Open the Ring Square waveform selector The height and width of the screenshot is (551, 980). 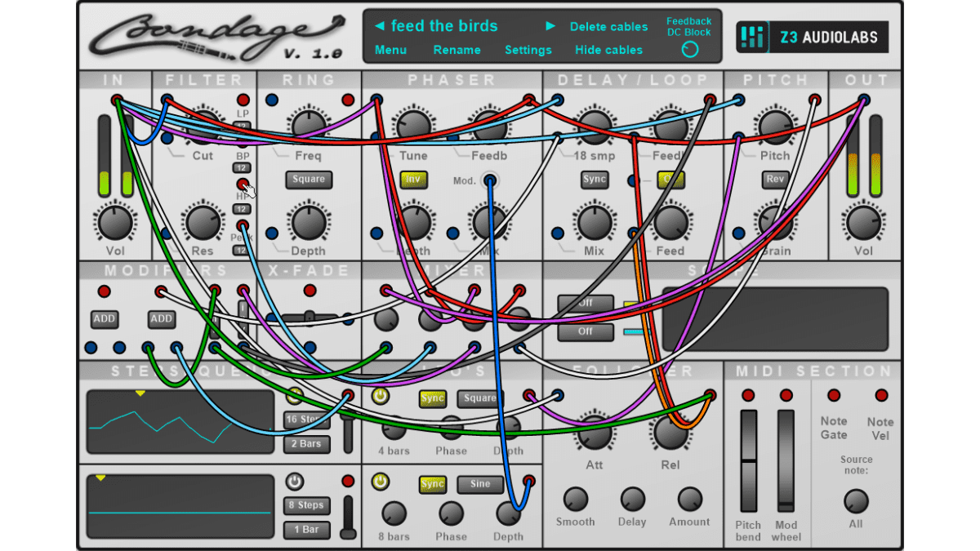point(309,179)
